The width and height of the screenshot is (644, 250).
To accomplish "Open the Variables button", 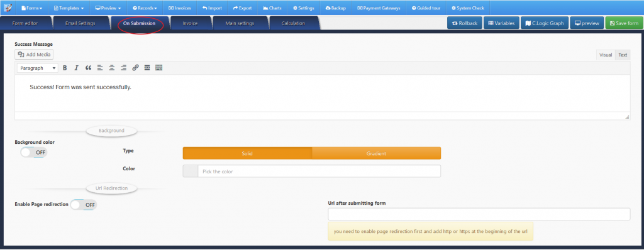I will pyautogui.click(x=501, y=23).
